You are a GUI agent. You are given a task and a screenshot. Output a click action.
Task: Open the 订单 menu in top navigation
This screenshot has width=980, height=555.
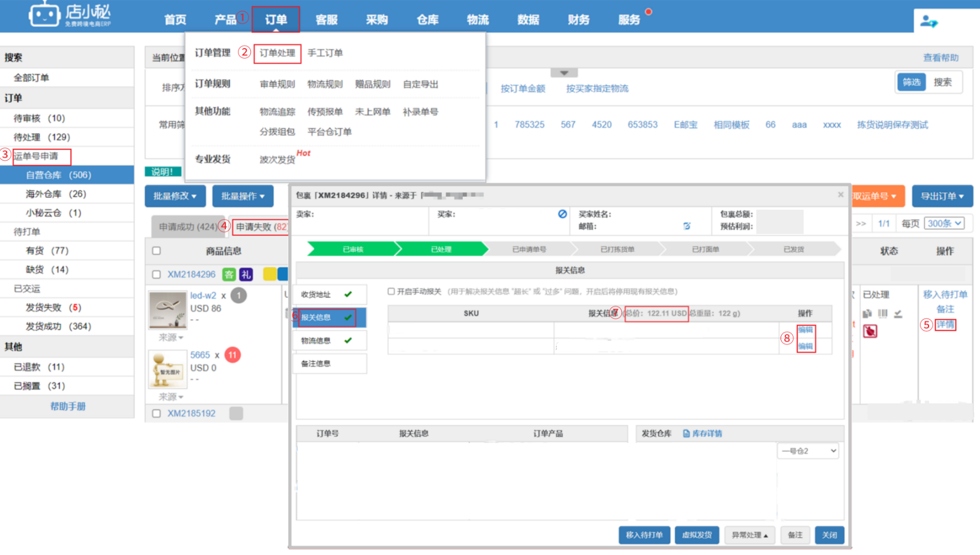click(x=276, y=20)
